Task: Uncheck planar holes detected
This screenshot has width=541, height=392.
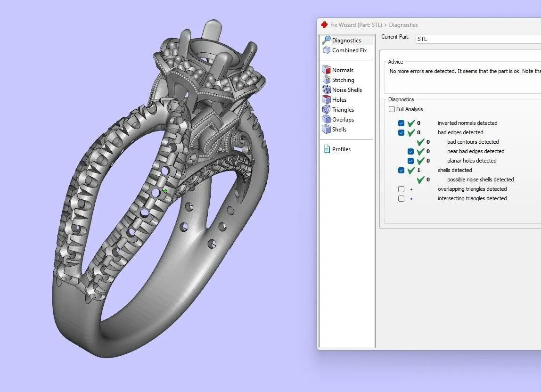Action: click(410, 161)
